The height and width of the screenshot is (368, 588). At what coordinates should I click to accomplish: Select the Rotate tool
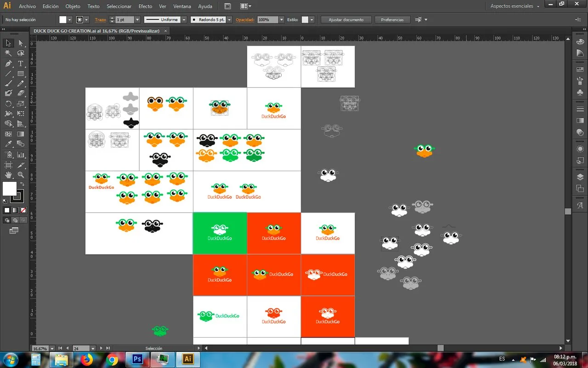click(8, 104)
